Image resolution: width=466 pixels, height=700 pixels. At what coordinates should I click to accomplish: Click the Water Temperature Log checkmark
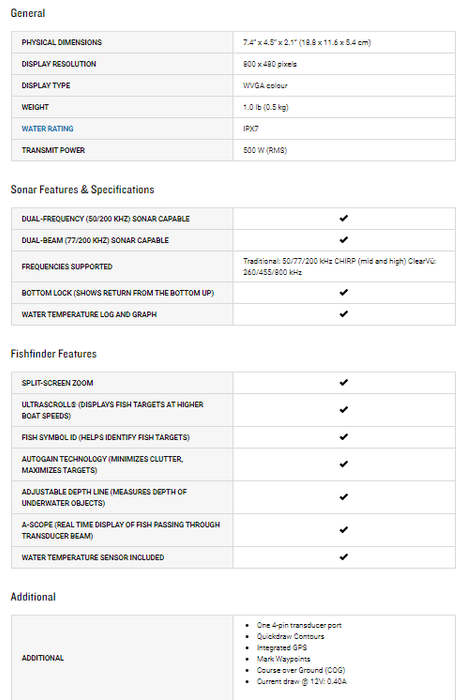coord(343,314)
